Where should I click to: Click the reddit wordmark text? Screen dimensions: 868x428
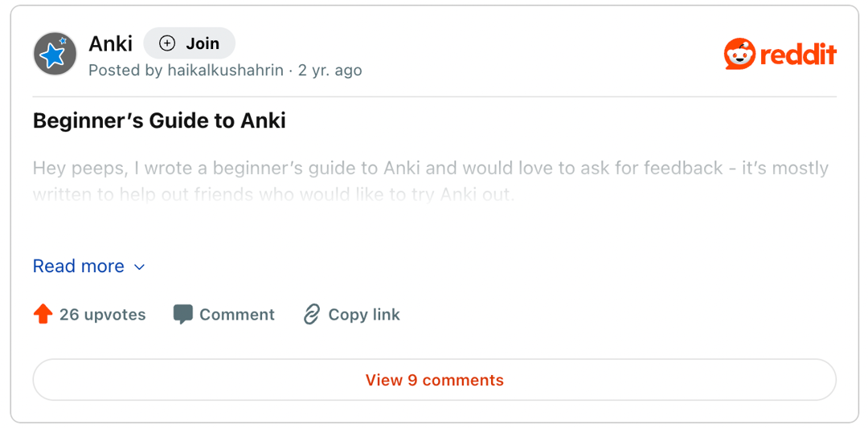(x=798, y=55)
